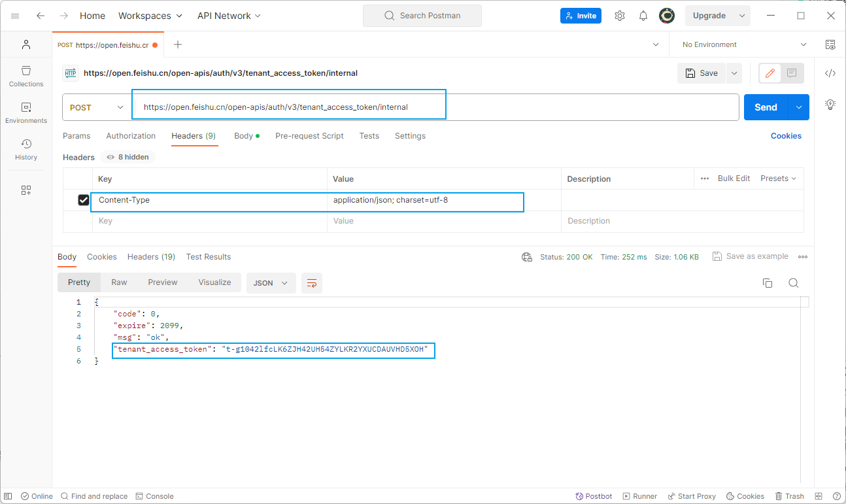Open Environments in the sidebar
This screenshot has width=846, height=504.
(x=26, y=112)
